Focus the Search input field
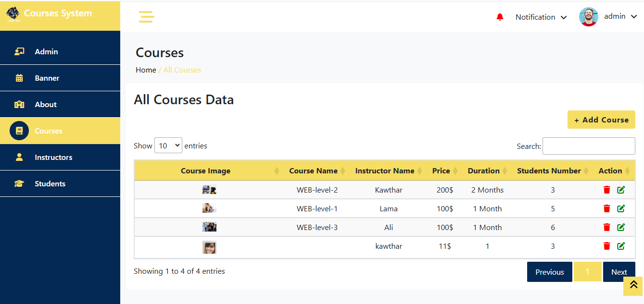644x304 pixels. (588, 146)
